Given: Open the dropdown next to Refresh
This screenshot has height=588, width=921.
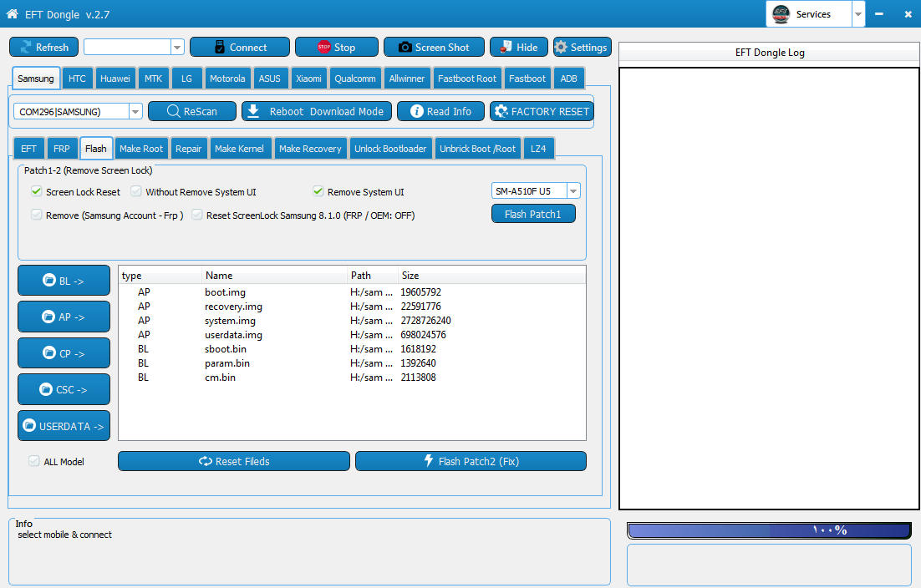Looking at the screenshot, I should [x=177, y=47].
